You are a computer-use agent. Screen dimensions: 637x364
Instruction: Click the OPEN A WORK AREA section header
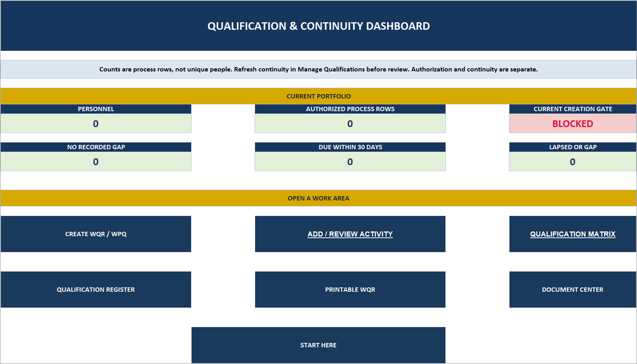tap(318, 198)
